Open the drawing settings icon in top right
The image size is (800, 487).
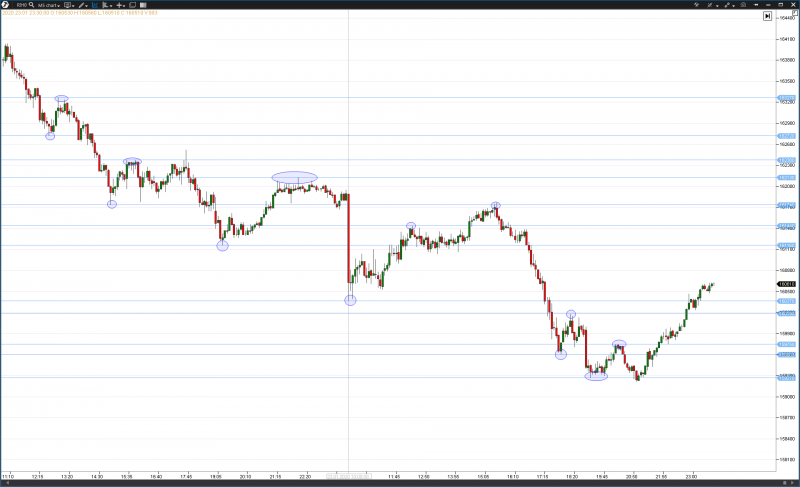click(x=711, y=5)
